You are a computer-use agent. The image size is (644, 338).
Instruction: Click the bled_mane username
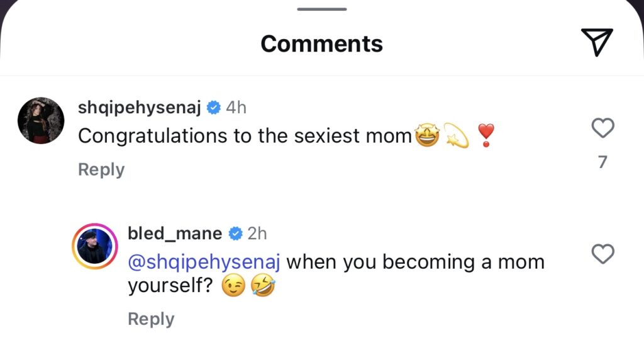point(175,234)
